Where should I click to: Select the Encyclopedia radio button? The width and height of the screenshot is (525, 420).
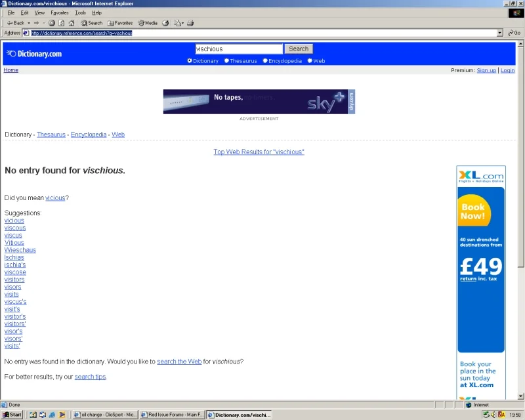pos(265,60)
